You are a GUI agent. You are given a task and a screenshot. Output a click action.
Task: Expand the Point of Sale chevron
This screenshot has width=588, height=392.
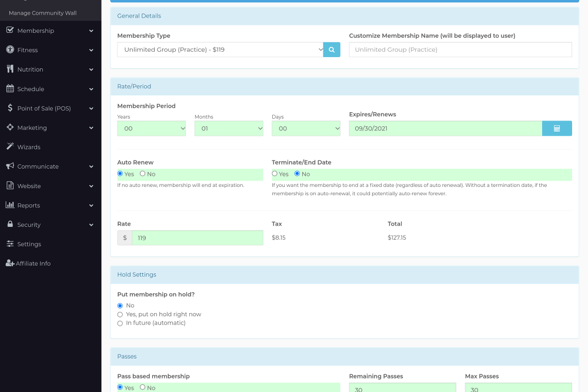[x=91, y=108]
